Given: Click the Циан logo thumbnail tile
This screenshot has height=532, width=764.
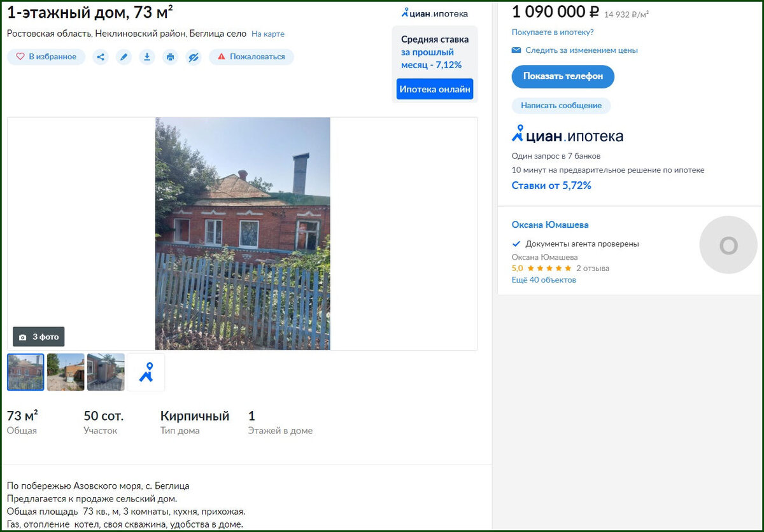Looking at the screenshot, I should click(x=146, y=372).
